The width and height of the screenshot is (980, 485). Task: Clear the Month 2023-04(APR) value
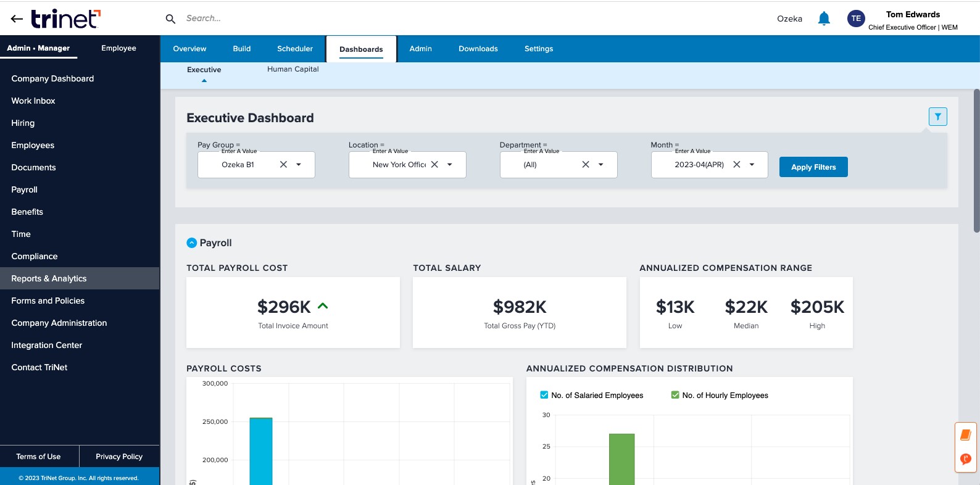736,165
